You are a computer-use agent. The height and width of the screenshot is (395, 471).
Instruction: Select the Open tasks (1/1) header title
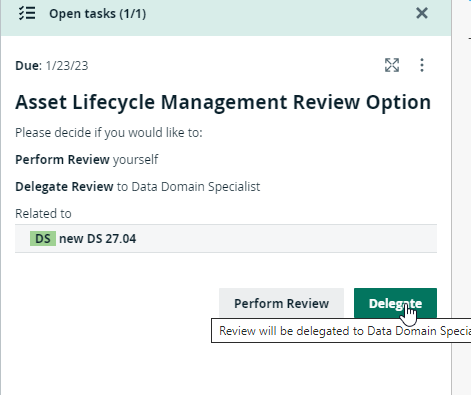tap(98, 14)
